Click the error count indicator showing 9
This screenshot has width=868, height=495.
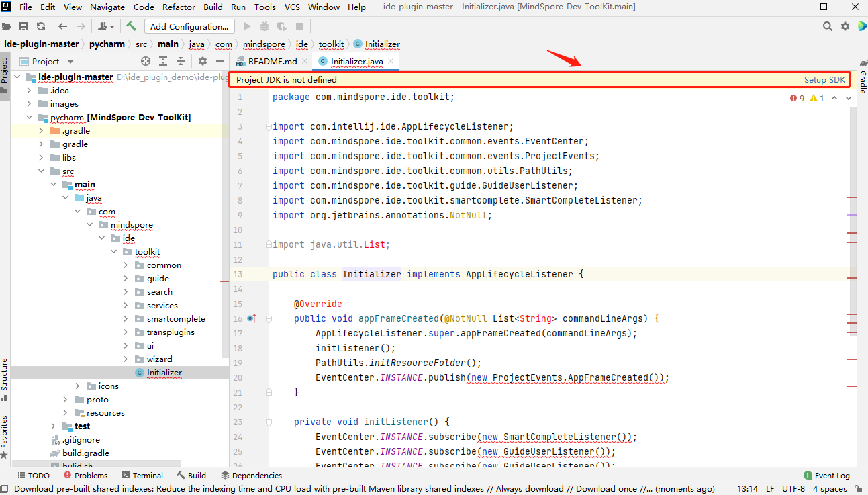797,98
